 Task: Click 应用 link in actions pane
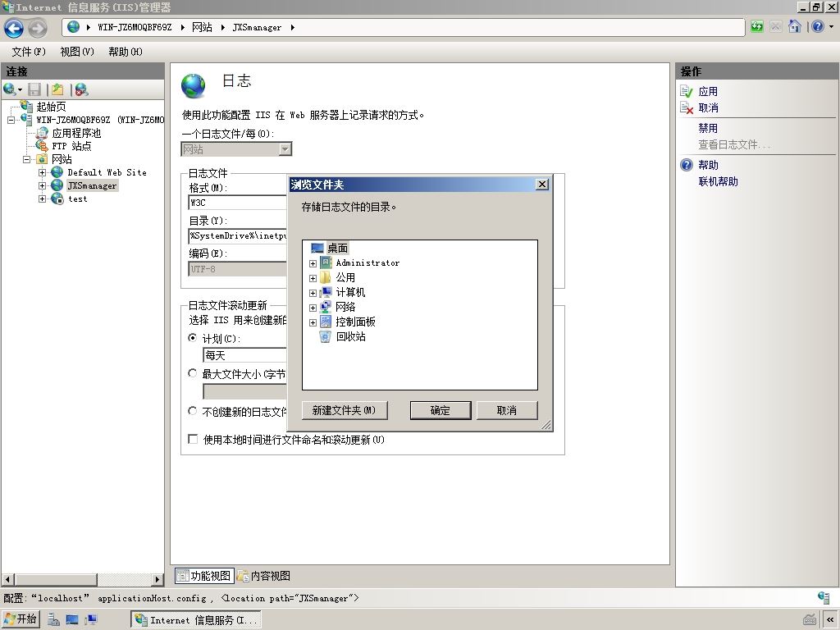point(708,92)
